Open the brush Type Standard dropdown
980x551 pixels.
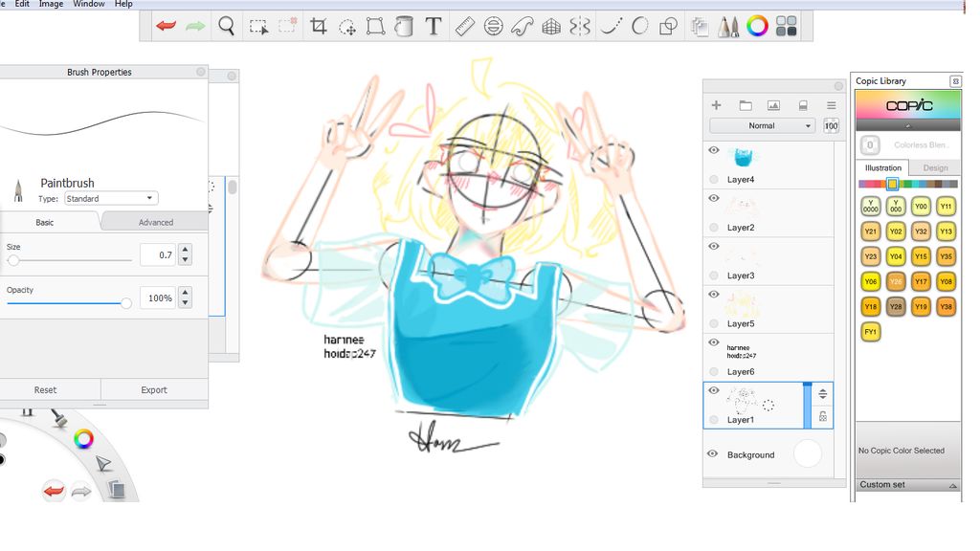coord(111,198)
